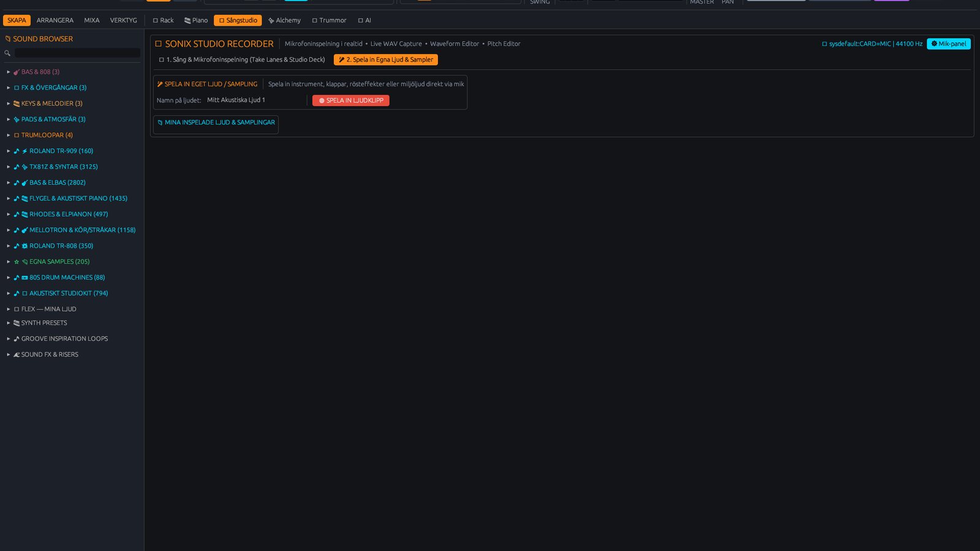
Task: Click the note icon beside GROOVE INSPIRATION LOOPS
Action: 17,339
